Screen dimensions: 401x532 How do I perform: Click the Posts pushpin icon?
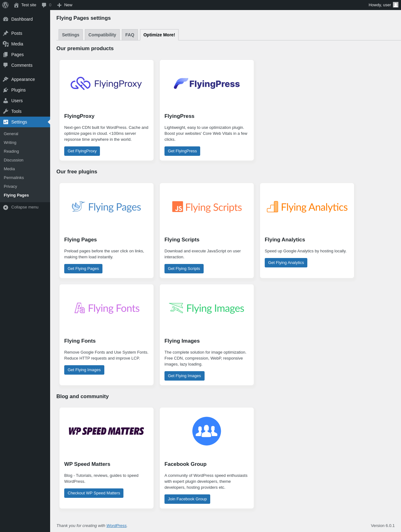point(6,33)
